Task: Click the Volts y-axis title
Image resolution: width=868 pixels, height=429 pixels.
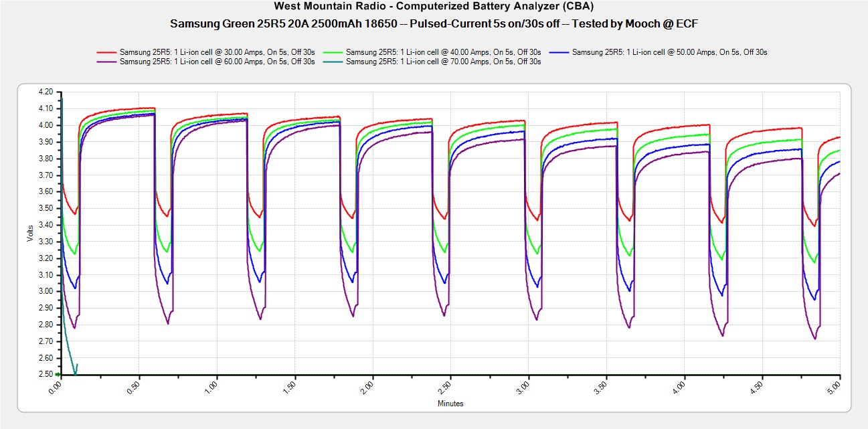Action: [x=29, y=233]
